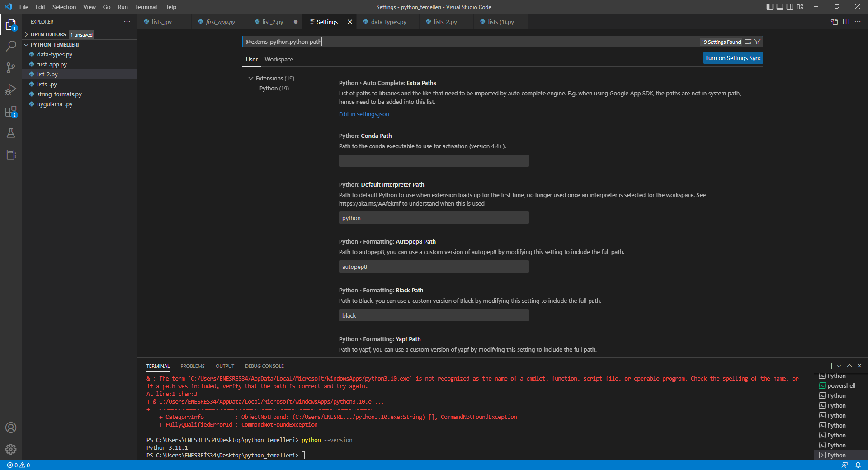This screenshot has width=868, height=470.
Task: Open the Run and Debug view icon
Action: point(11,89)
